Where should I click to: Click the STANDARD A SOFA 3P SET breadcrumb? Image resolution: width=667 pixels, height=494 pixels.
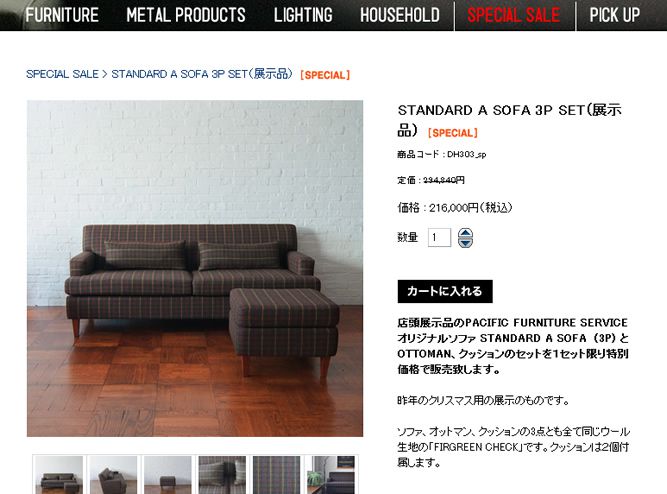pos(202,74)
